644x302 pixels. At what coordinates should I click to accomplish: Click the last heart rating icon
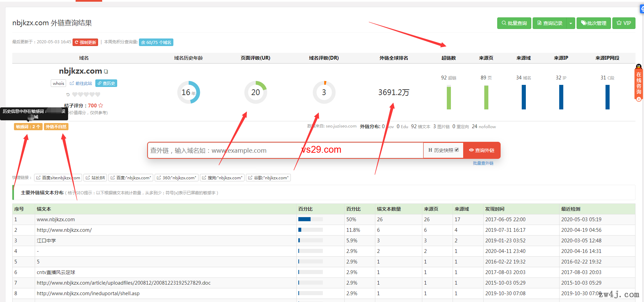(x=98, y=94)
